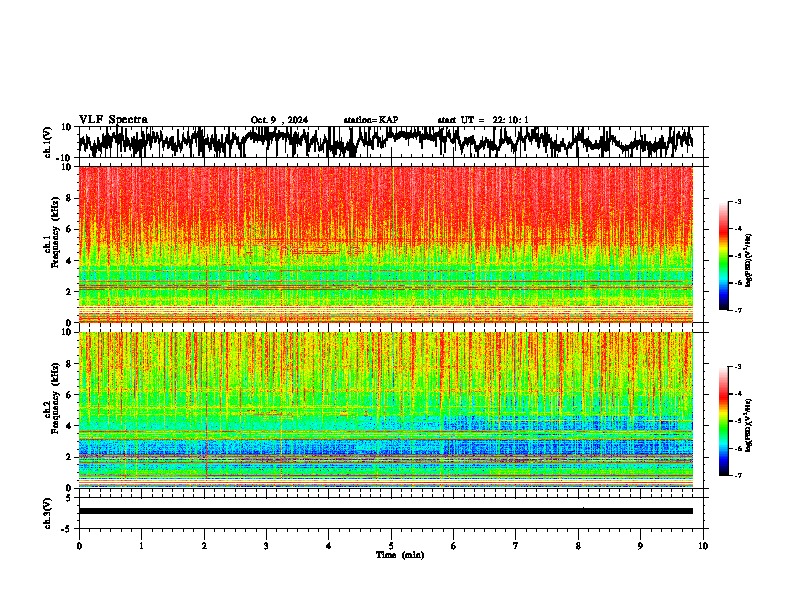Image resolution: width=792 pixels, height=612 pixels.
Task: Click the ch.1 colorbar log(PSD) label
Action: point(749,261)
